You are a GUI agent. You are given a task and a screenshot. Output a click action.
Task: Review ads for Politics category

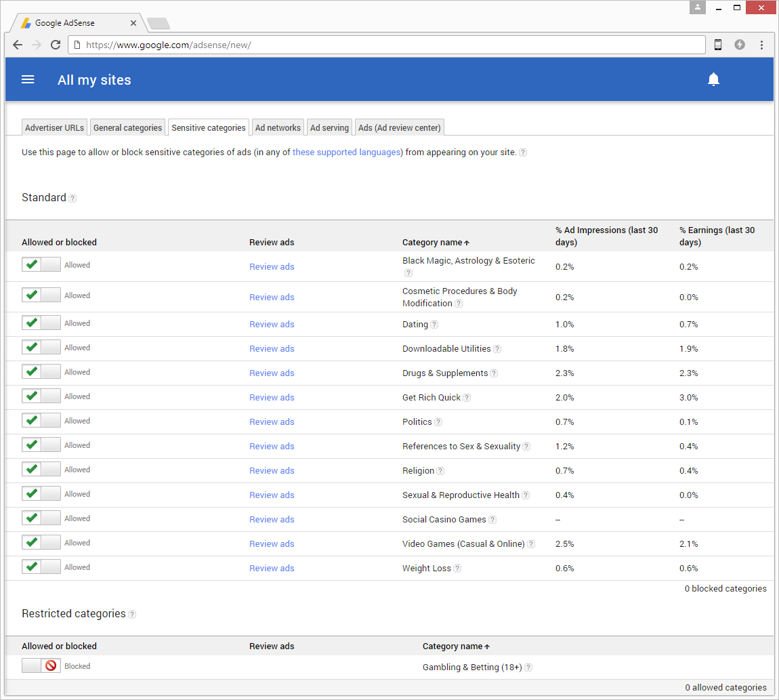[x=272, y=421]
